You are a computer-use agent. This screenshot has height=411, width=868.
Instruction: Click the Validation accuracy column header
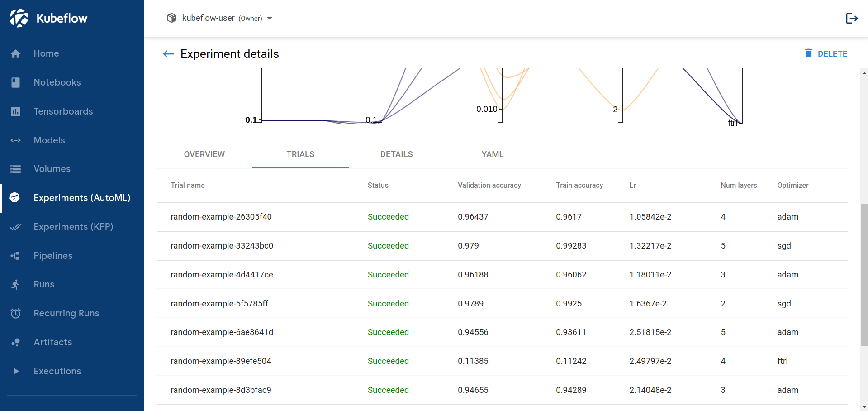point(489,186)
